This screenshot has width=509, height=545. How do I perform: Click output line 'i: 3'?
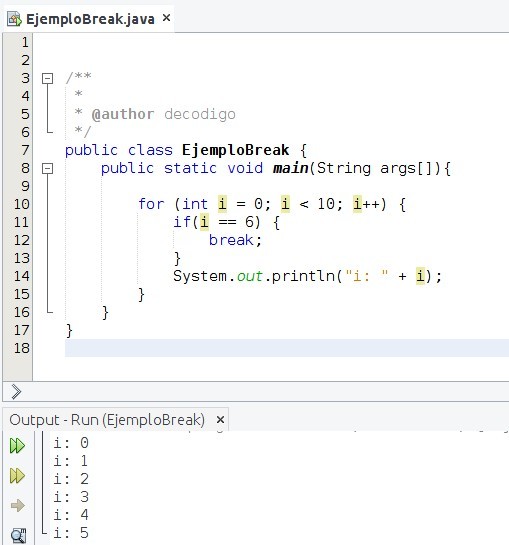(x=71, y=497)
